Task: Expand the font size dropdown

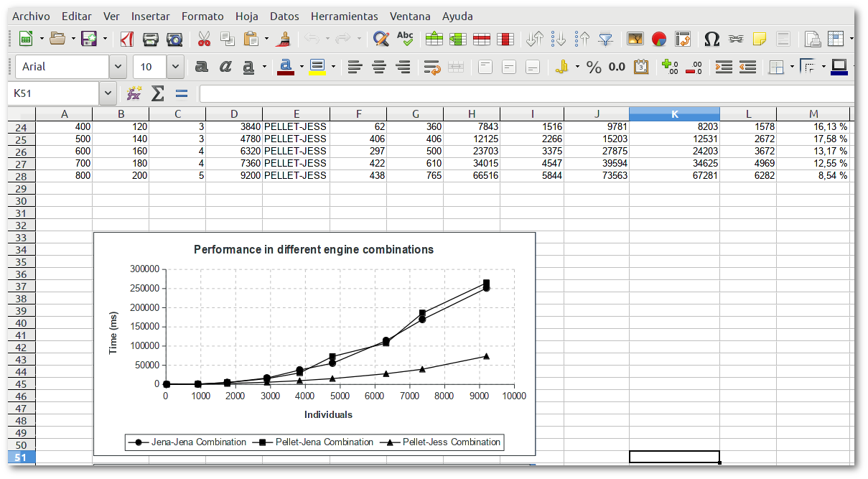Action: tap(176, 67)
